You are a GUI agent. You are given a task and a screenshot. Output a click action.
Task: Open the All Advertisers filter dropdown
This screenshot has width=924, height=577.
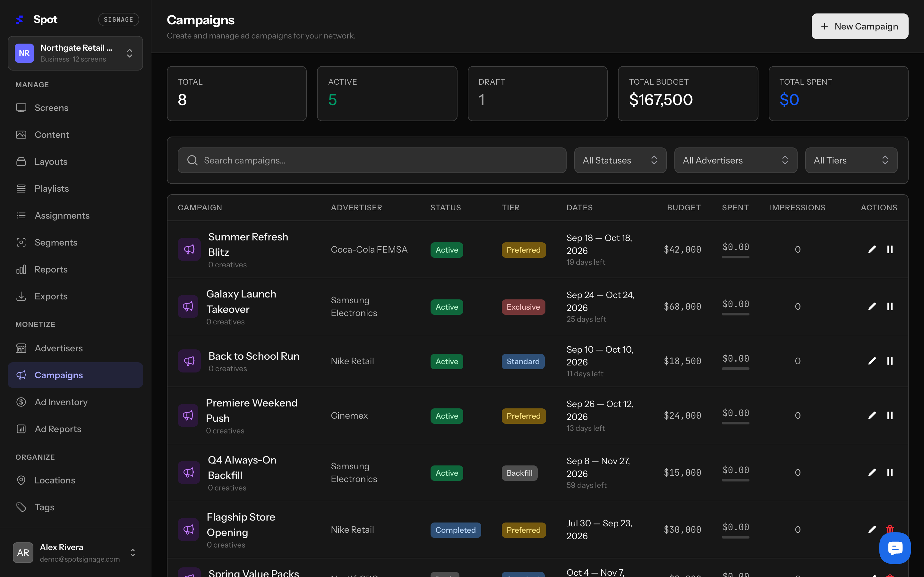(x=735, y=160)
